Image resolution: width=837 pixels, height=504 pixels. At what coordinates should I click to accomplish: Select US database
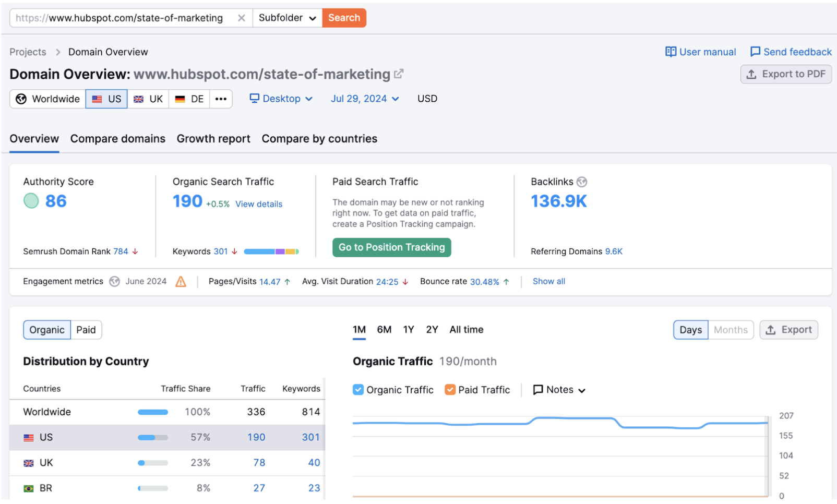coord(106,99)
